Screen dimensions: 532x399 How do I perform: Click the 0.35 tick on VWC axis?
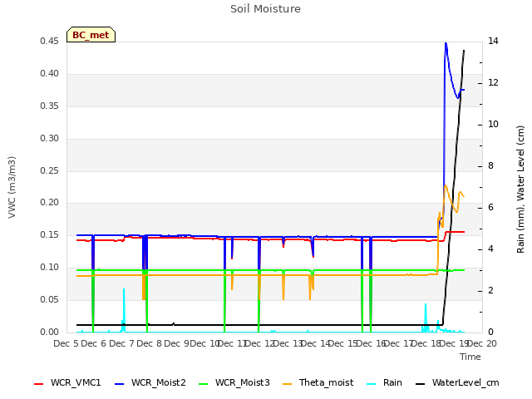(49, 106)
